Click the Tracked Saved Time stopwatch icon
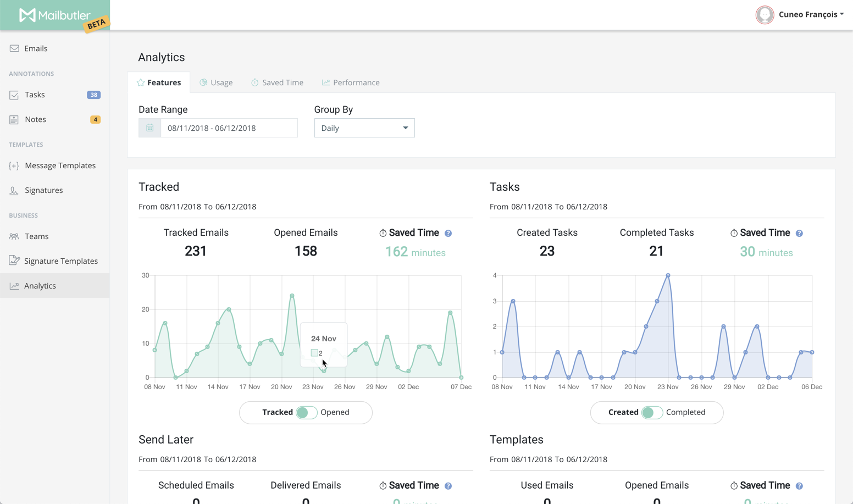This screenshot has width=853, height=504. [x=383, y=233]
